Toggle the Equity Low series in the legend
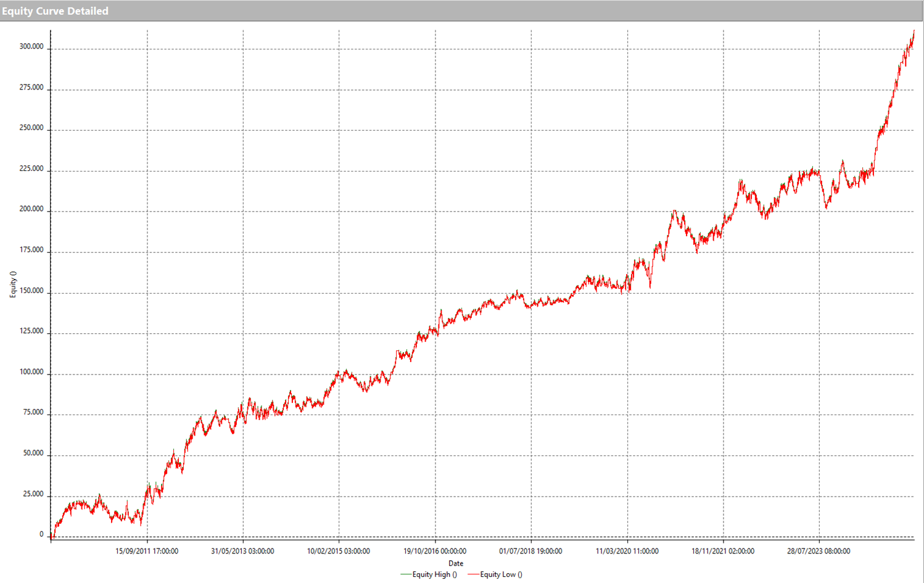The height and width of the screenshot is (583, 924). click(501, 574)
